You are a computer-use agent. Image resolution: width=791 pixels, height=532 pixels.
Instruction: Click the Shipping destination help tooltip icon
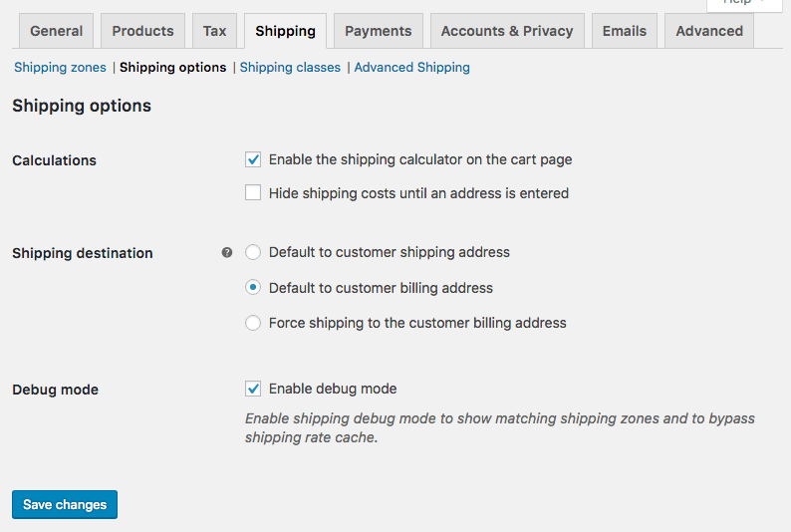pyautogui.click(x=227, y=253)
